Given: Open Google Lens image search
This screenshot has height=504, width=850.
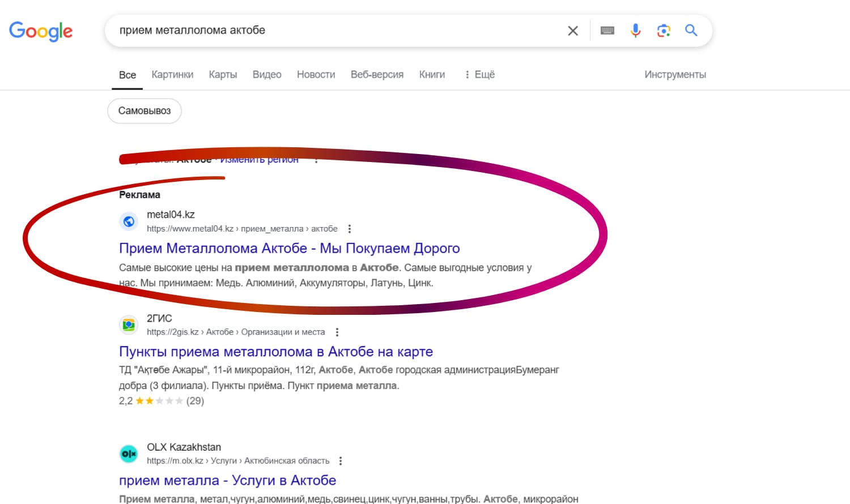Looking at the screenshot, I should [664, 31].
